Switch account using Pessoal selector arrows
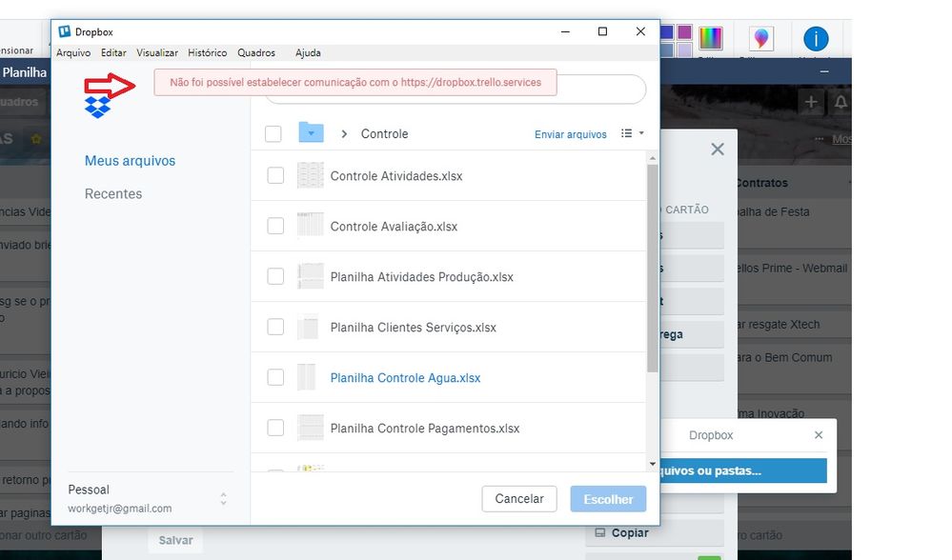Screen dimensions: 952x560 (223, 499)
